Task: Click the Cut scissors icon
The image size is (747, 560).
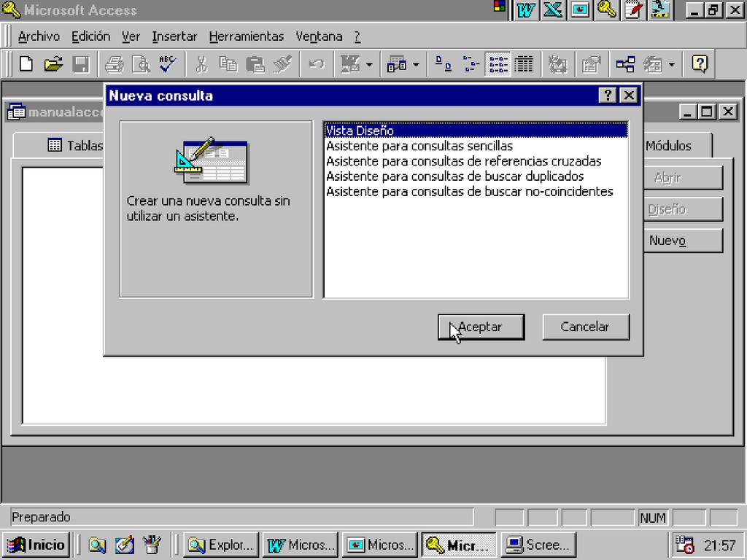Action: [x=202, y=64]
